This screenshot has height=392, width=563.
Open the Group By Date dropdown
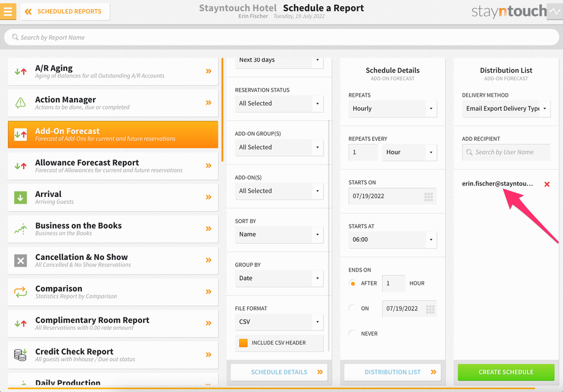point(279,278)
